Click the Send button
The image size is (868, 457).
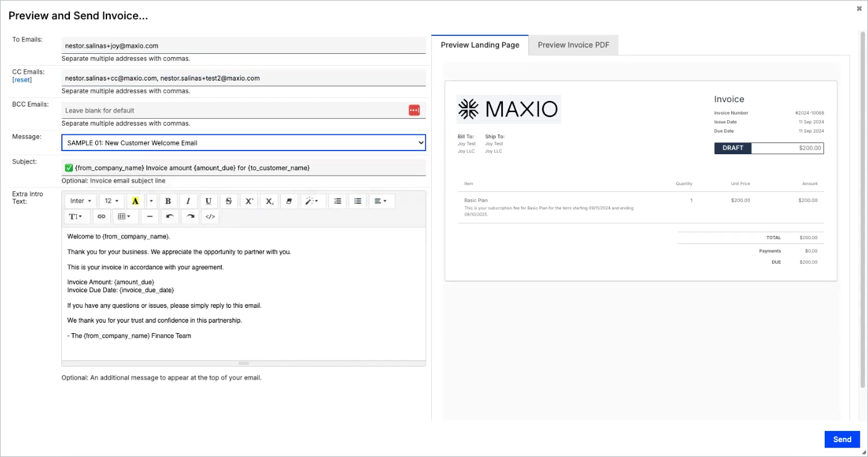point(842,439)
